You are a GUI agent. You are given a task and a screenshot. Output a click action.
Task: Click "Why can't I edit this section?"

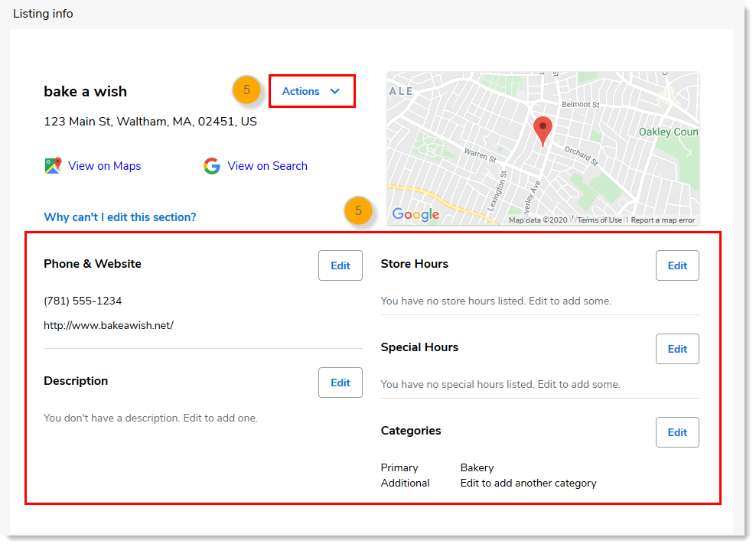coord(120,217)
